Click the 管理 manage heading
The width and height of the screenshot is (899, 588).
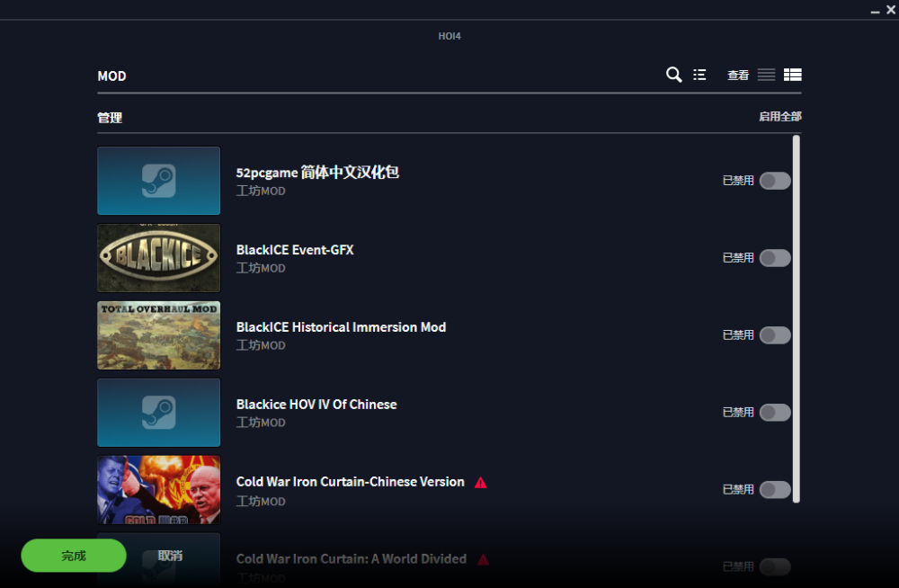point(110,118)
